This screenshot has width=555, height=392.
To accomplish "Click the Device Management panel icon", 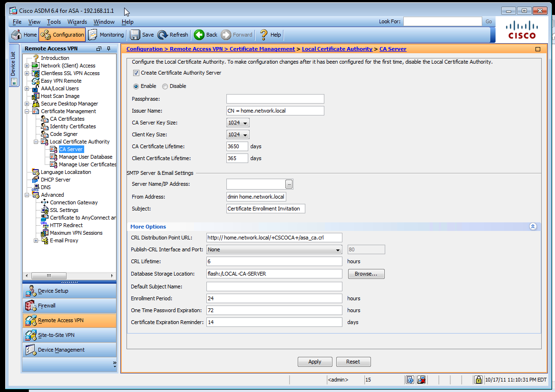I will tap(30, 350).
